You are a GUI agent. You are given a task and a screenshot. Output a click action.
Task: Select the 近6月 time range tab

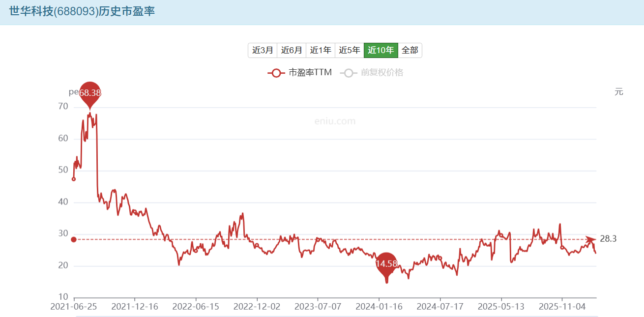coord(292,50)
